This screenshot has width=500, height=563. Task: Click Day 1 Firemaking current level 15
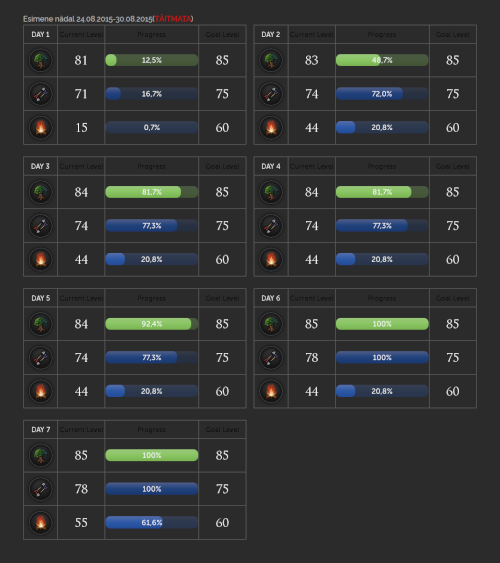pyautogui.click(x=81, y=127)
